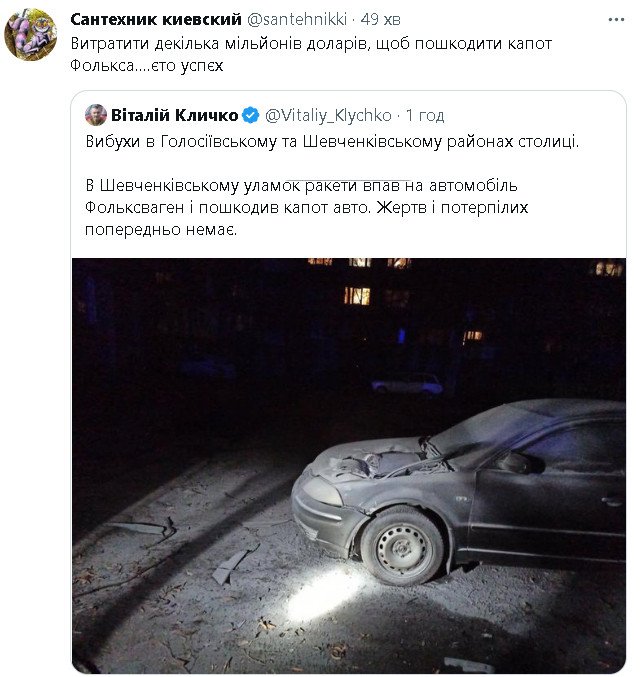Open the quoted tweet's 1 год timestamp
Screen dimensions: 643x677
tap(425, 116)
